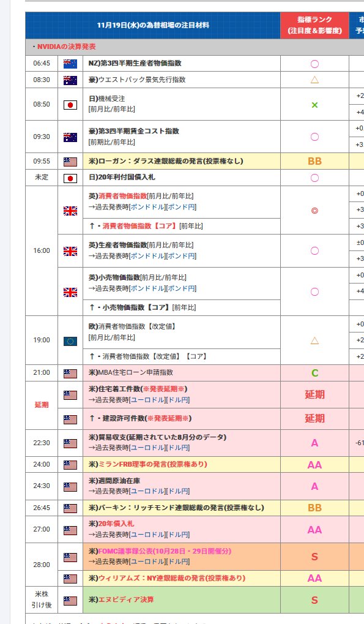Click the C rank for MBA住宅ローン申請指数

314,373
